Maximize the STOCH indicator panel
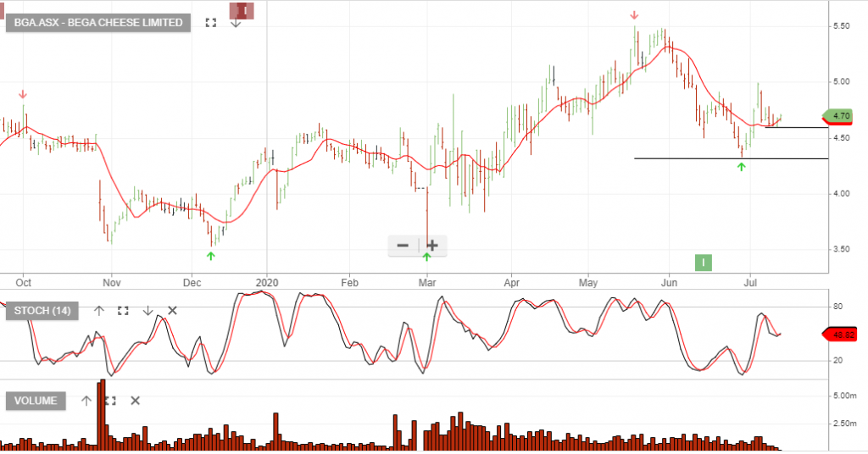 point(123,311)
